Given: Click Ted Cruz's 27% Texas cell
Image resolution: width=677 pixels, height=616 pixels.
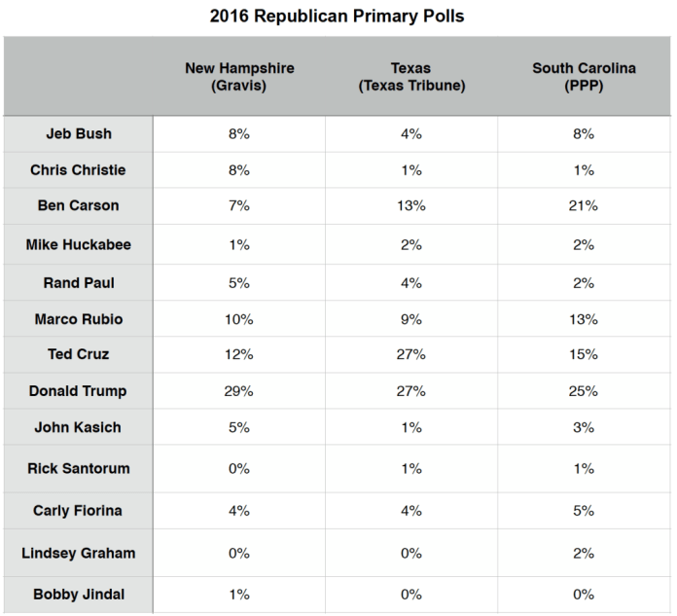Looking at the screenshot, I should (412, 354).
